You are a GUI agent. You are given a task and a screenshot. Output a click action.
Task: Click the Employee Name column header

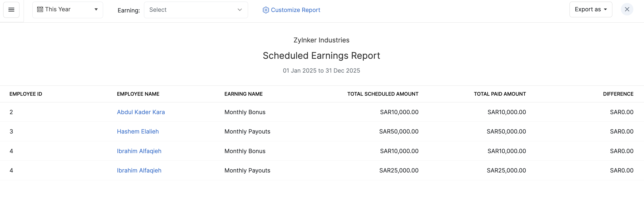[x=138, y=94]
